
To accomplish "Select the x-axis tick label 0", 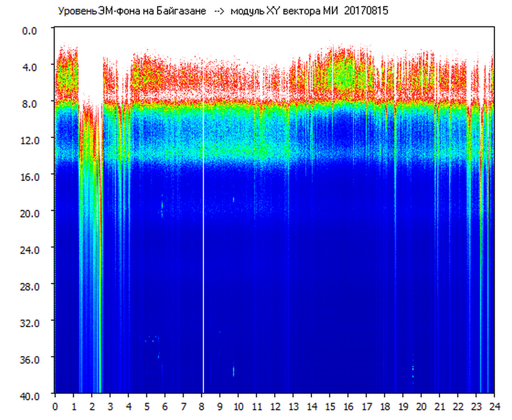I will coord(55,406).
